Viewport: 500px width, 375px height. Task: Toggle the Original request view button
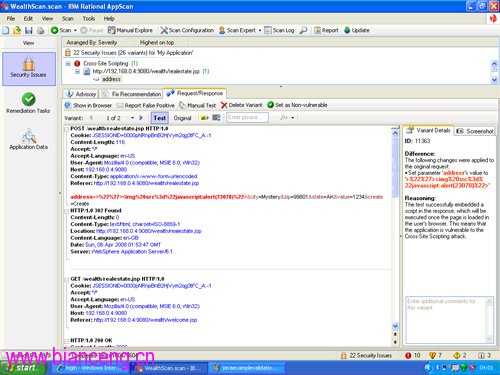tap(182, 118)
